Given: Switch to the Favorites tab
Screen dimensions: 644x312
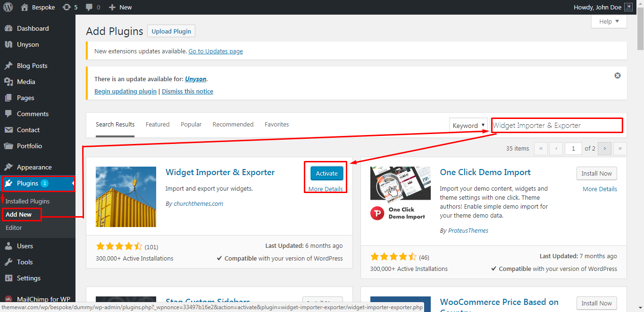Looking at the screenshot, I should pyautogui.click(x=277, y=125).
